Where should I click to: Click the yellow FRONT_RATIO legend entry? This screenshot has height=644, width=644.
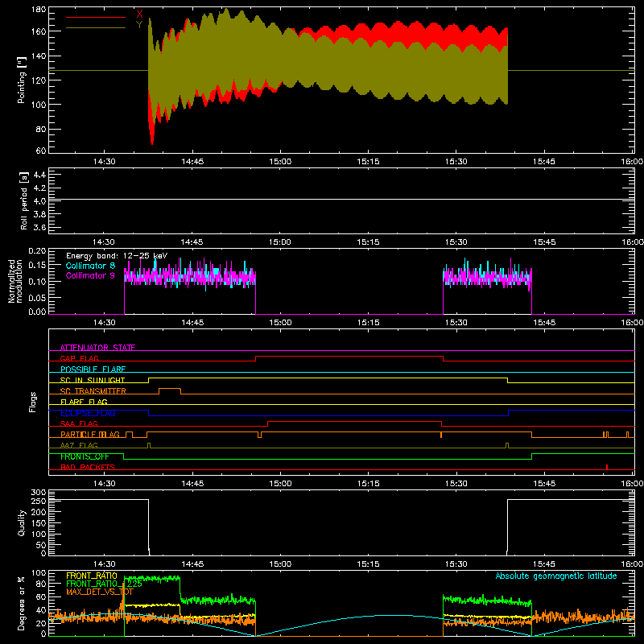(x=92, y=576)
